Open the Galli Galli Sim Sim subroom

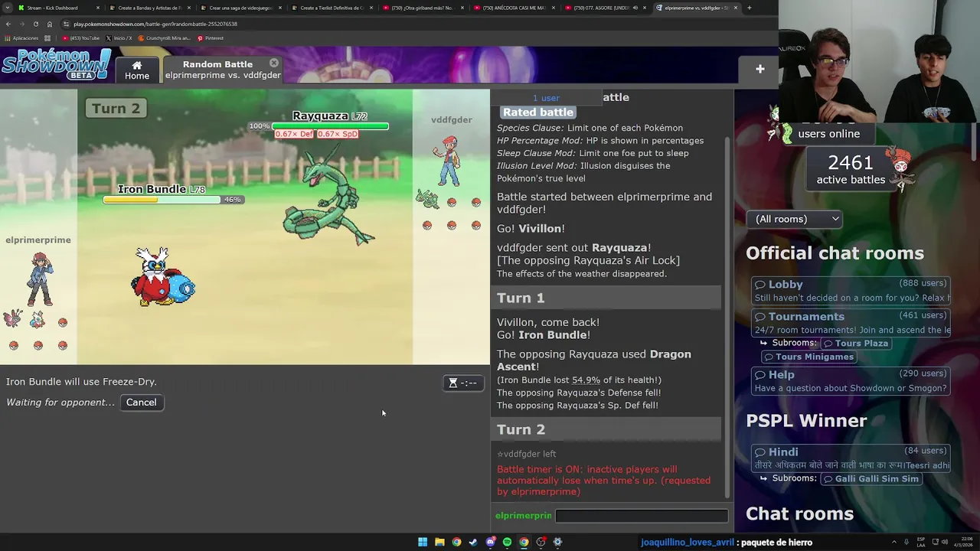[870, 479]
